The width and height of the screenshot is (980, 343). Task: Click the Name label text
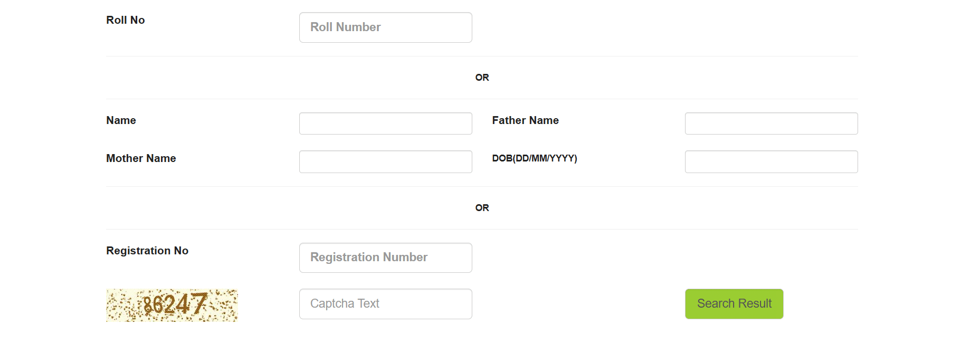(121, 120)
